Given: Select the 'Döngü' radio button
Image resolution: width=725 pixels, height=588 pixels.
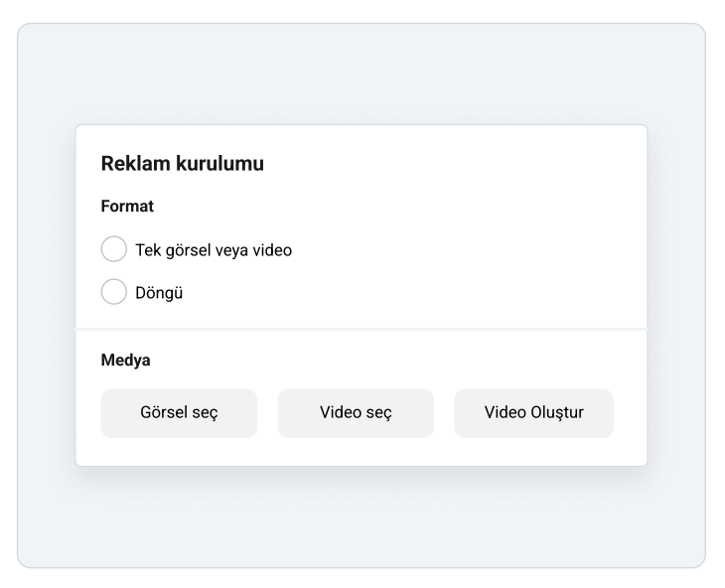Looking at the screenshot, I should [114, 292].
